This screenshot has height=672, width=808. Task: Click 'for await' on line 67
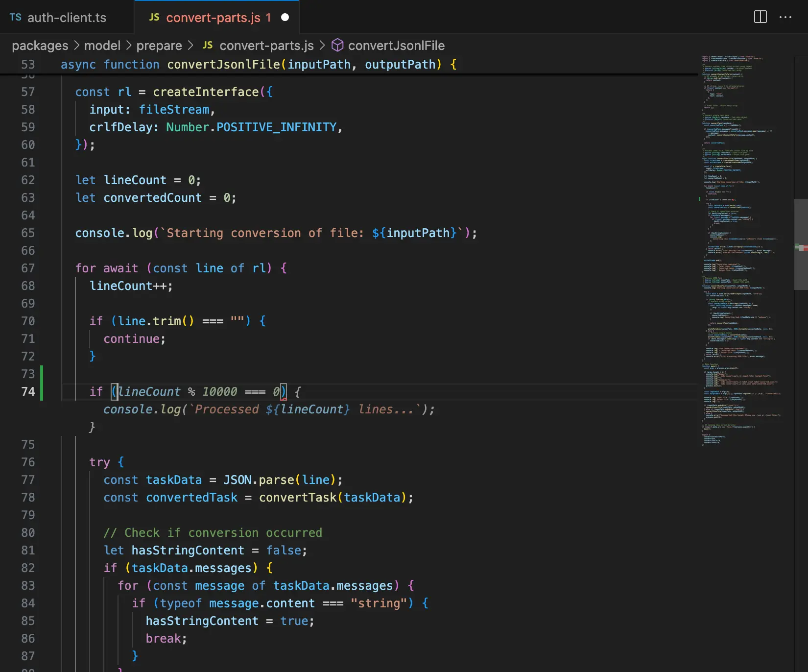click(x=107, y=268)
